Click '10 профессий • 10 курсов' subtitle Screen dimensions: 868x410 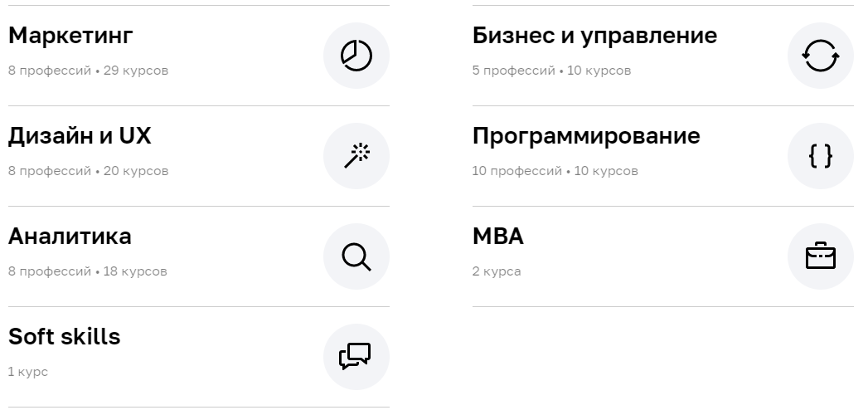coord(555,171)
